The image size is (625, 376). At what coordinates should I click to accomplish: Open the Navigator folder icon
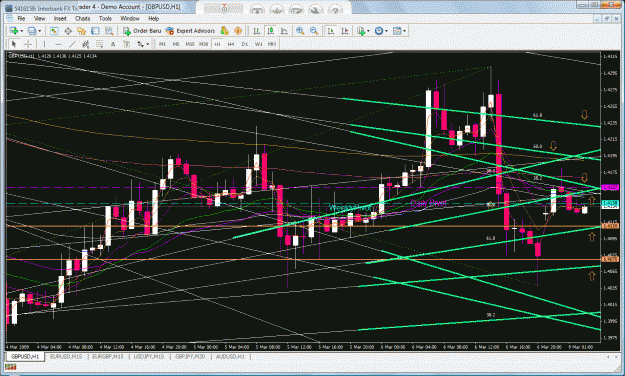click(81, 31)
